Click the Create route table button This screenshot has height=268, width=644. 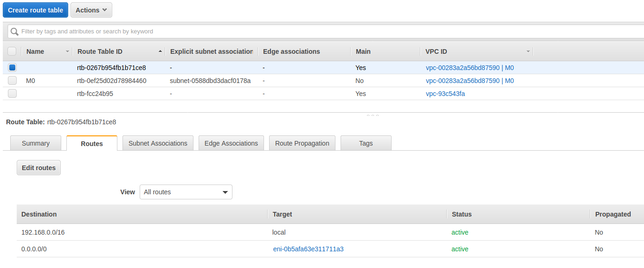(x=36, y=10)
